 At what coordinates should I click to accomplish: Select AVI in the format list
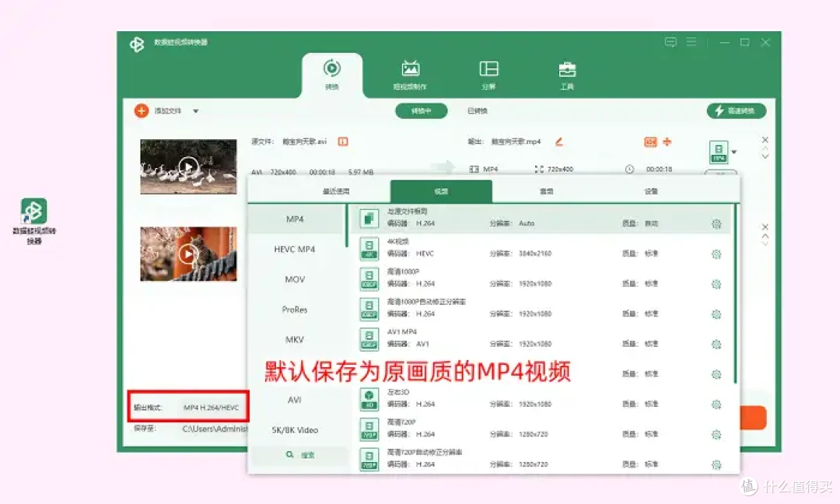[295, 400]
